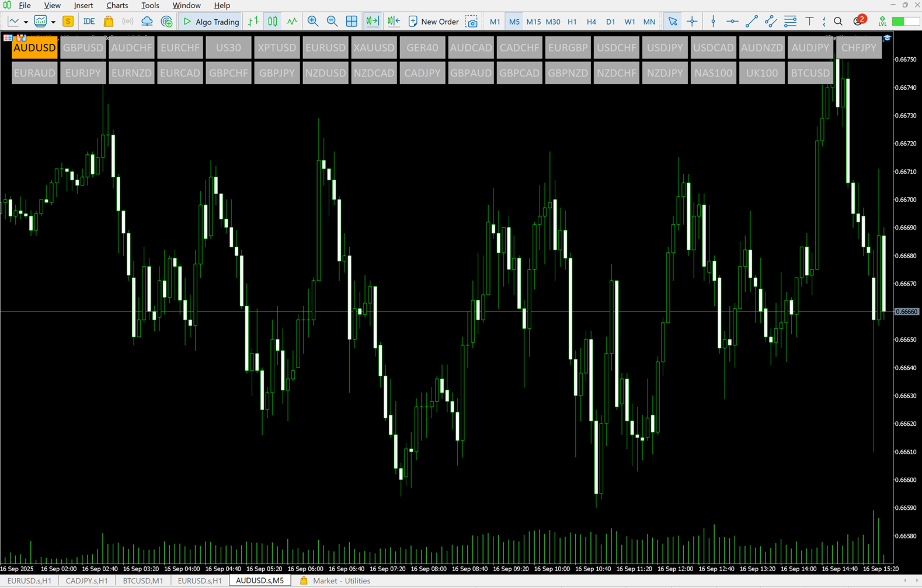Zoom out the chart

[332, 22]
